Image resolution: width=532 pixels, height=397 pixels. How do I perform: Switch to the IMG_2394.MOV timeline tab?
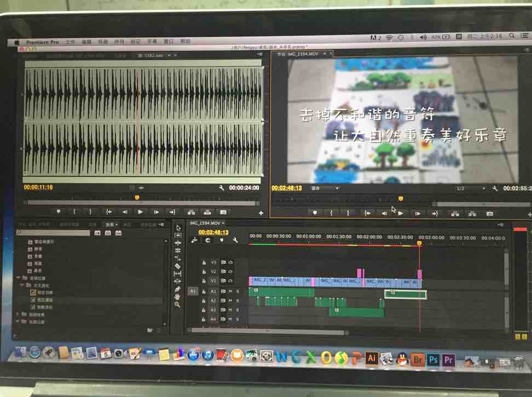pos(205,224)
